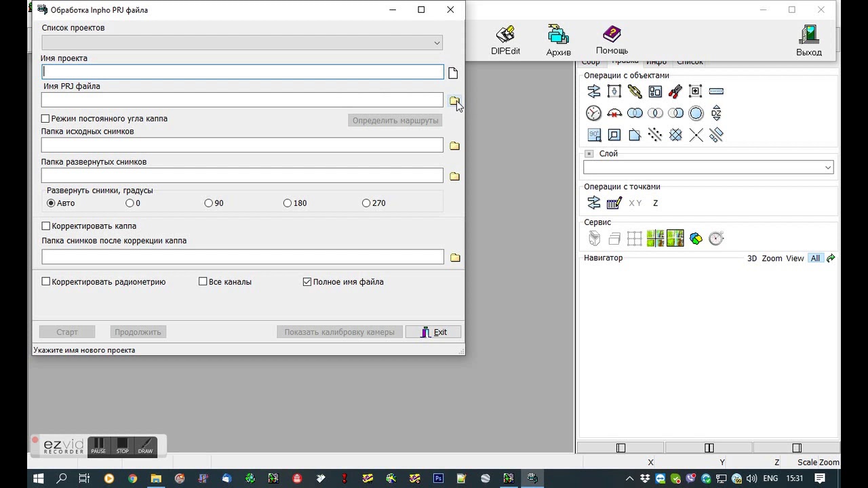Select the 90° squaring tool
The height and width of the screenshot is (488, 868).
tap(594, 135)
